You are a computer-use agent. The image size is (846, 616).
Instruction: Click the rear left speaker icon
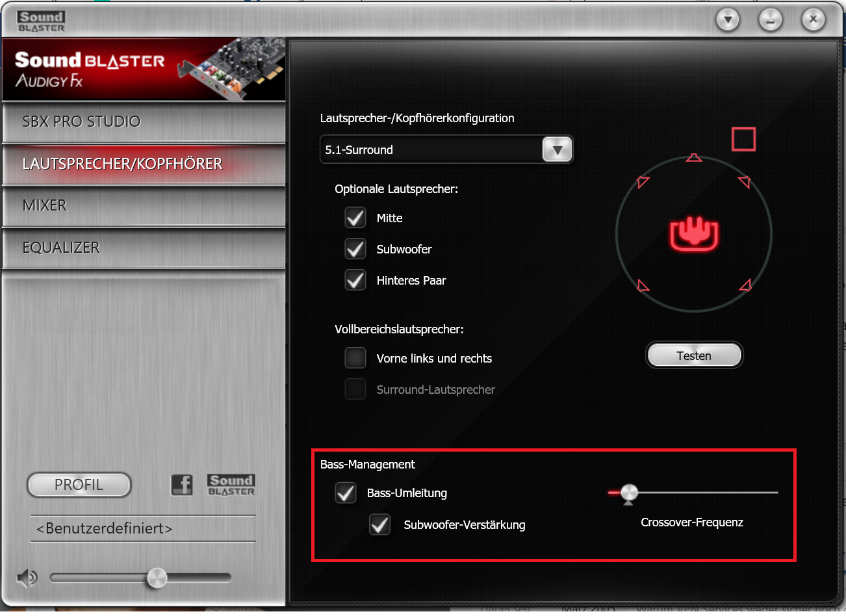(x=643, y=285)
